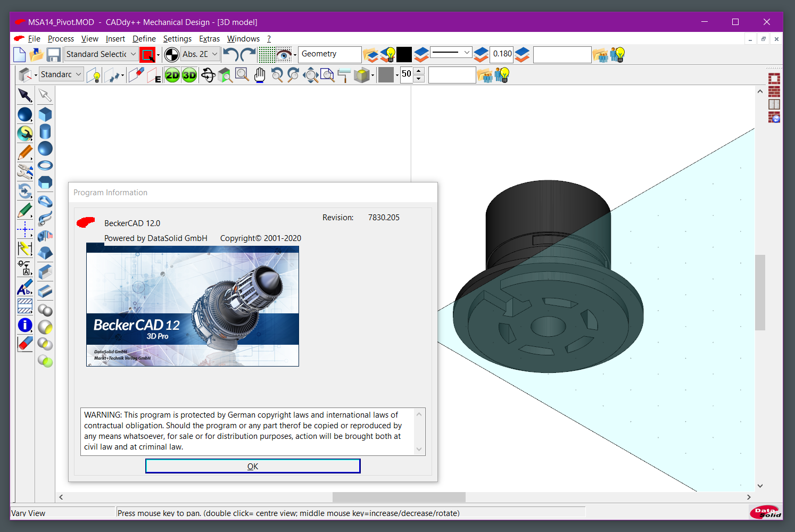Open the wrench and pliers tools
795x532 pixels.
pyautogui.click(x=25, y=171)
